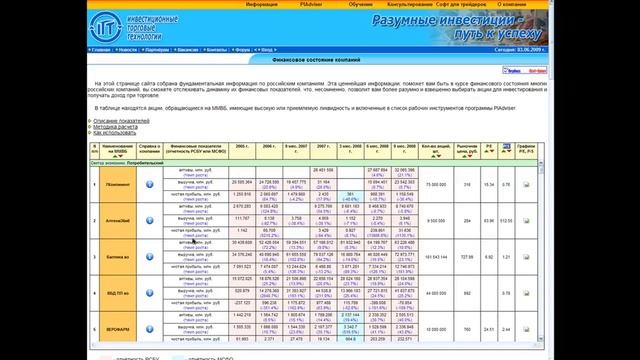
Task: Click the ИТТ round logo
Action: point(106,27)
